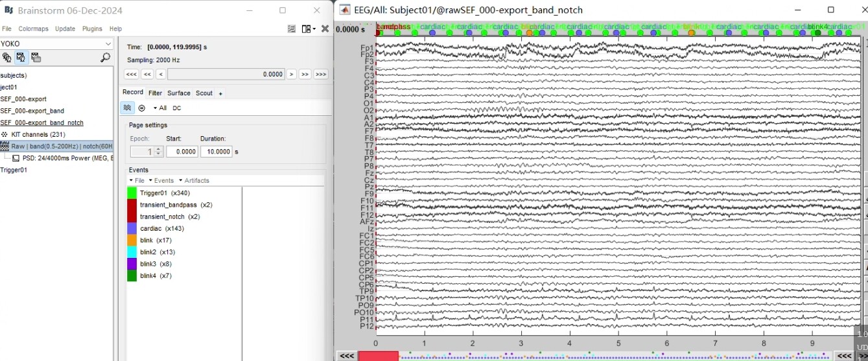Select the anatomy view icon in database explorer

click(7, 58)
